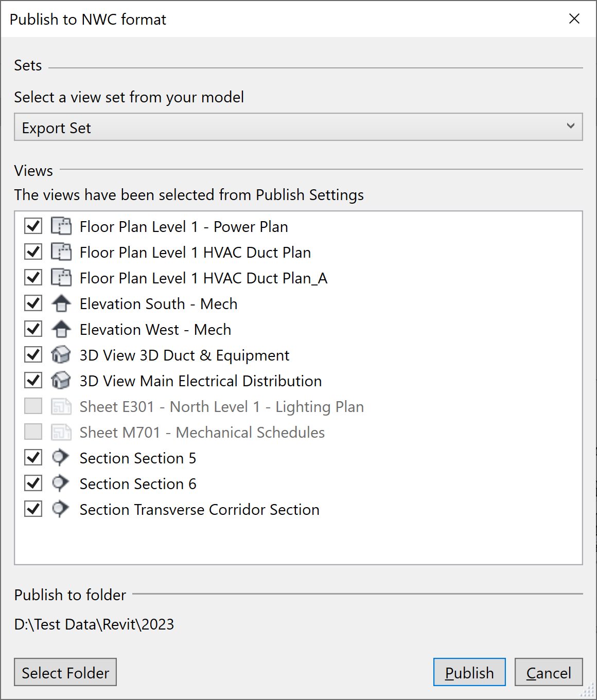Image resolution: width=597 pixels, height=700 pixels.
Task: Select the Section Section 6 view entry
Action: click(137, 483)
